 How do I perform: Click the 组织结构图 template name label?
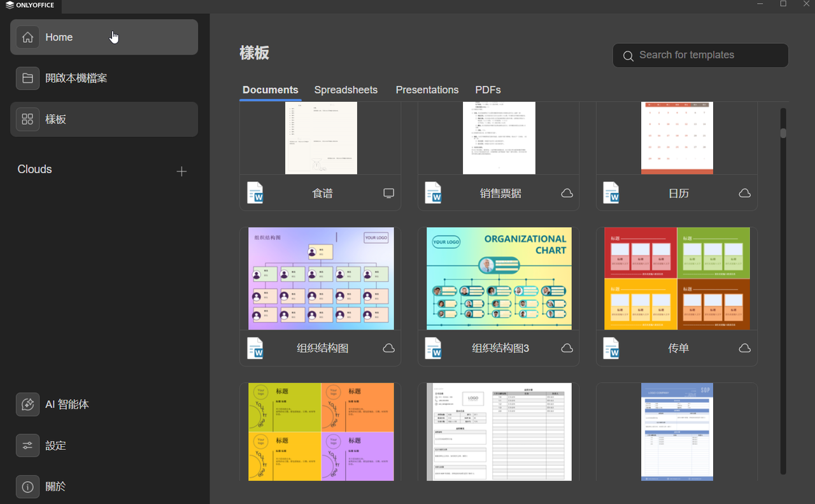click(322, 348)
